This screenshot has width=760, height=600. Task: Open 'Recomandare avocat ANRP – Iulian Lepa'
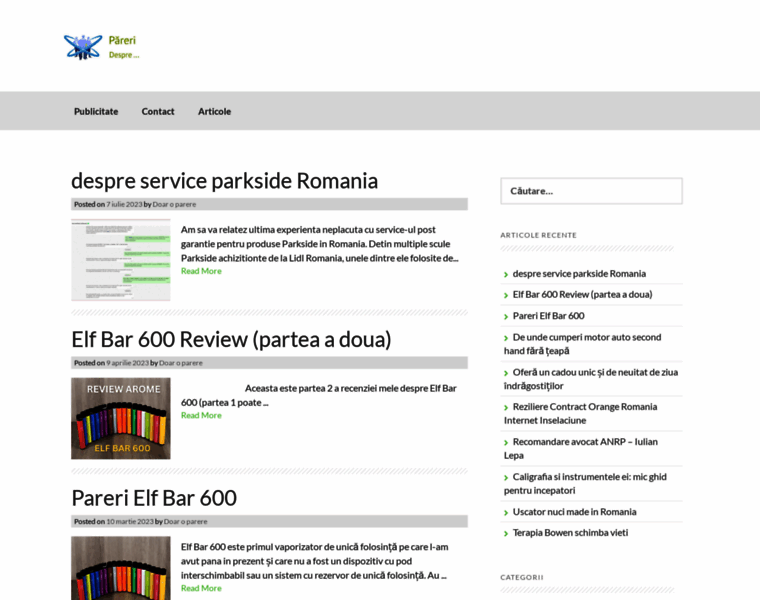(581, 448)
